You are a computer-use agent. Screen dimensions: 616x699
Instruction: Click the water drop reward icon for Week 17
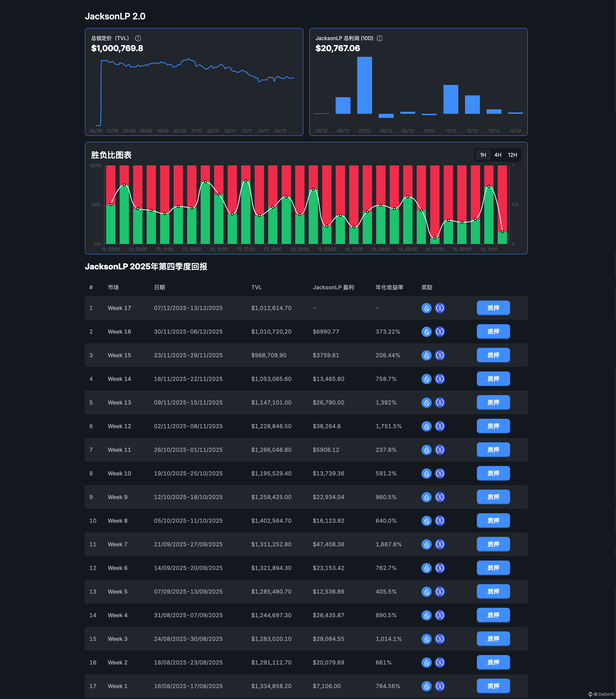tap(426, 308)
